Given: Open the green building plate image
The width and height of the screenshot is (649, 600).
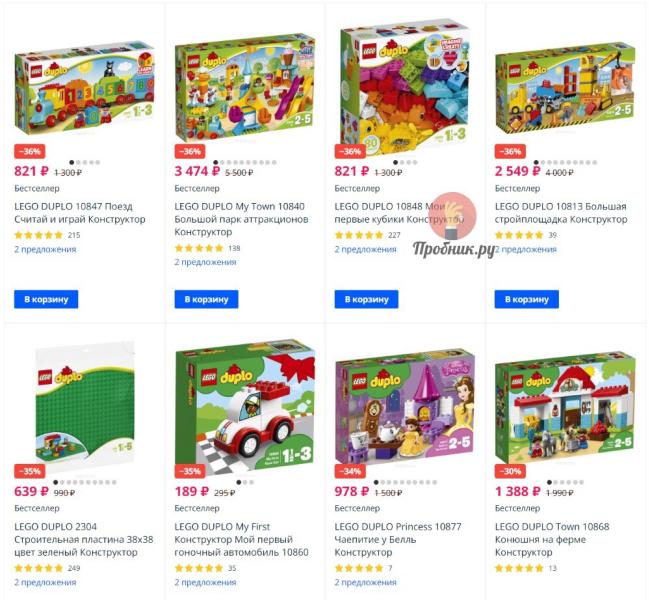Looking at the screenshot, I should pos(84,402).
